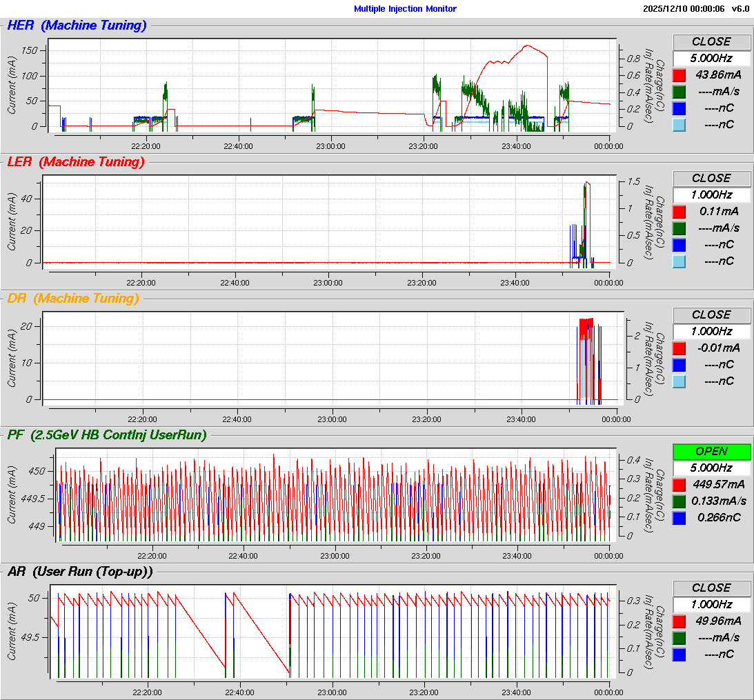Toggle the green PF OPEN status button
Viewport: 754px width, 700px height.
[711, 452]
